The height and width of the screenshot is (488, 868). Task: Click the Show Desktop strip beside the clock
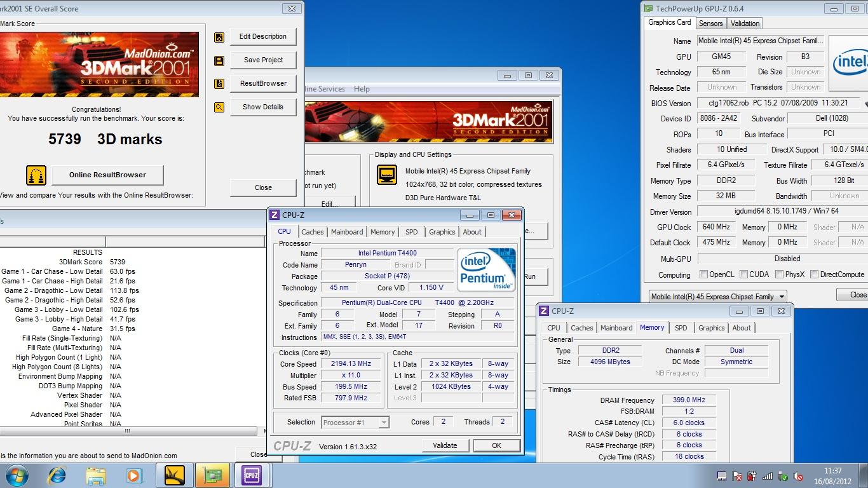pyautogui.click(x=864, y=475)
